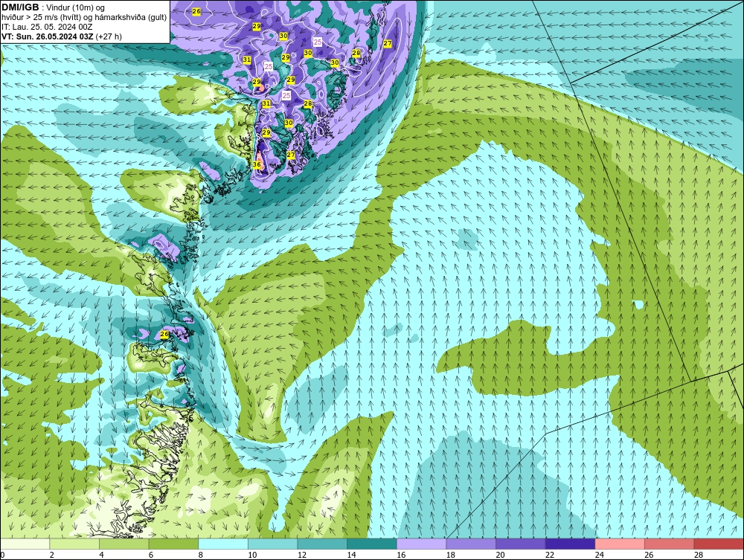Click the "(+27 h)" forecast offset text

click(109, 36)
